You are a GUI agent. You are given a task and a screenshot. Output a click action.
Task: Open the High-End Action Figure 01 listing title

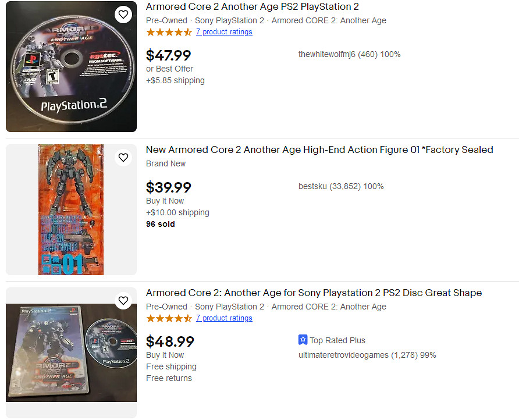click(319, 150)
